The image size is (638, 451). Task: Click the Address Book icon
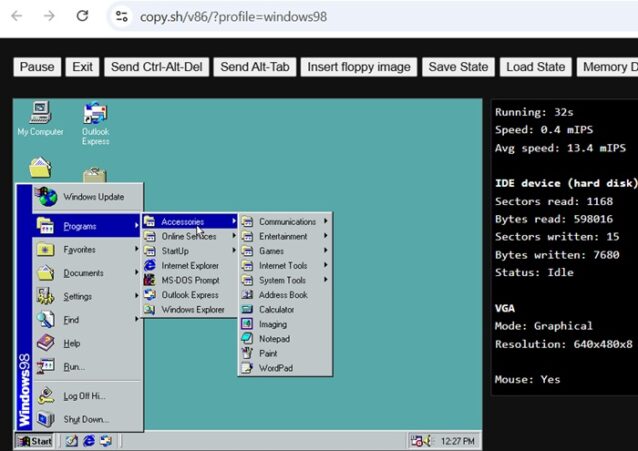[x=247, y=295]
